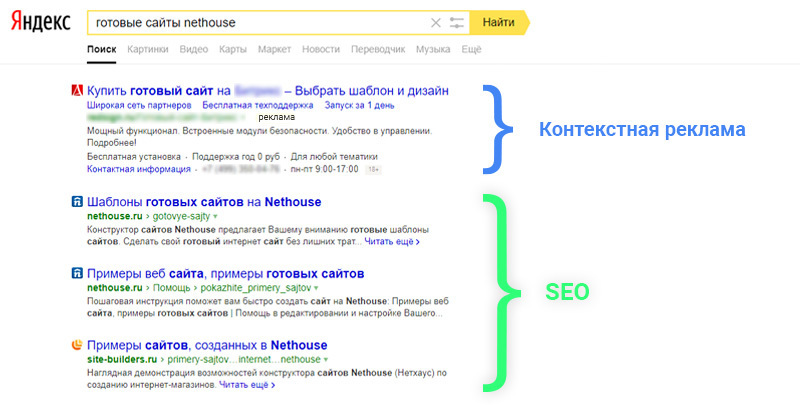Open advanced search settings sliders icon

tap(457, 22)
